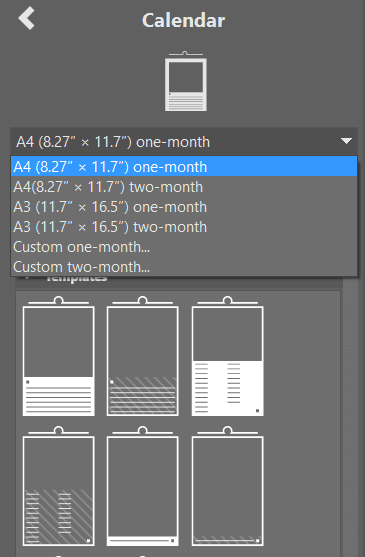Collapse the Templates section header
365x557 pixels.
pos(76,278)
